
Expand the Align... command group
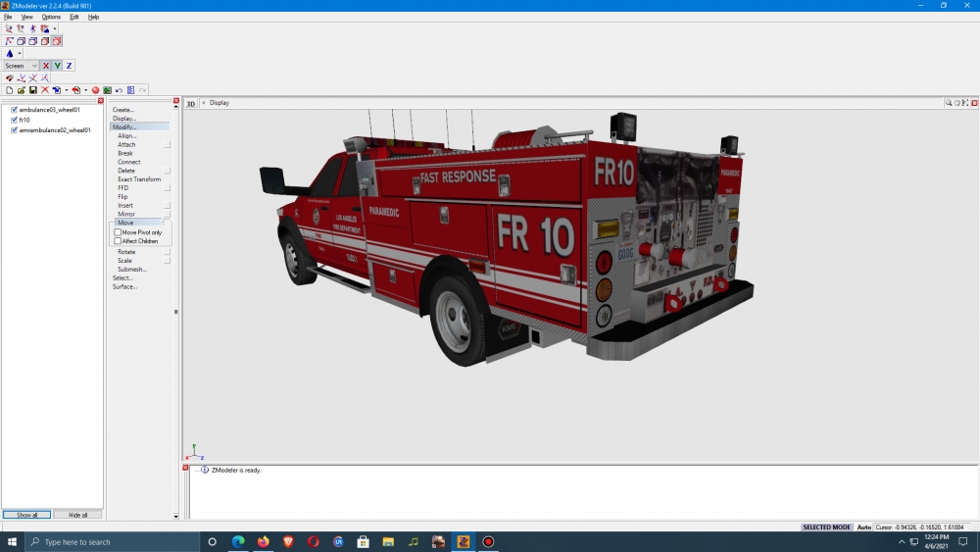coord(126,135)
